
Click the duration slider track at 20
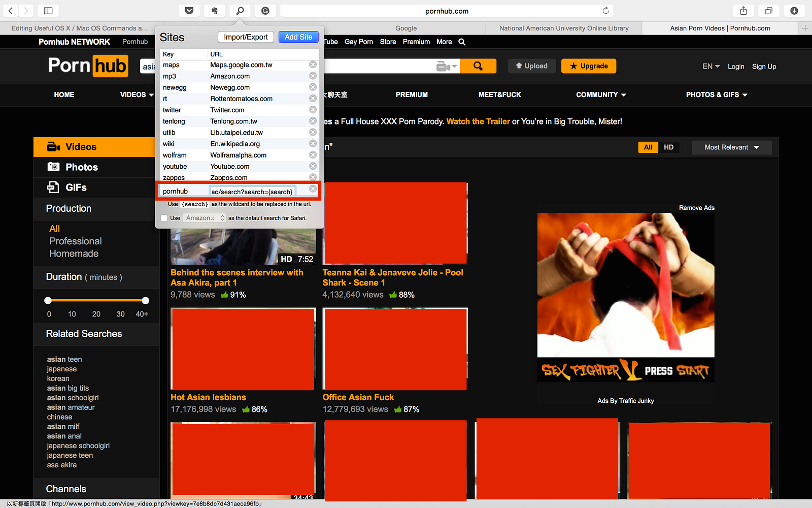(96, 301)
